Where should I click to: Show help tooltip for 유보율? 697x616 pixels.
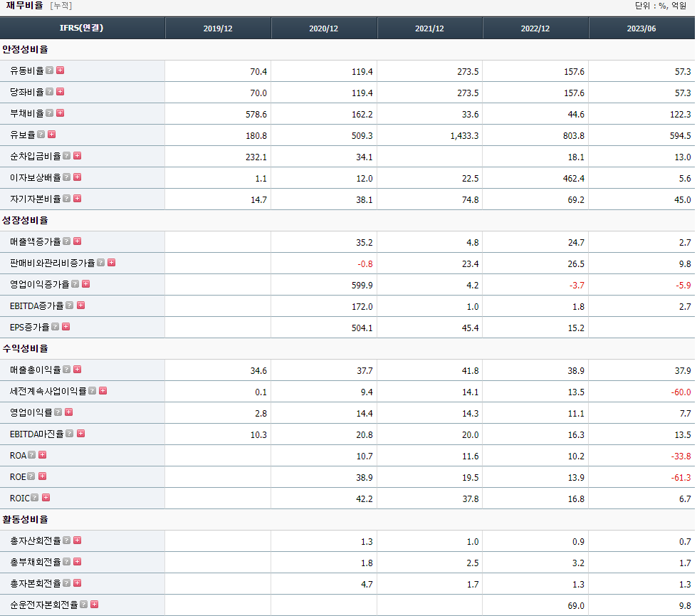[41, 135]
